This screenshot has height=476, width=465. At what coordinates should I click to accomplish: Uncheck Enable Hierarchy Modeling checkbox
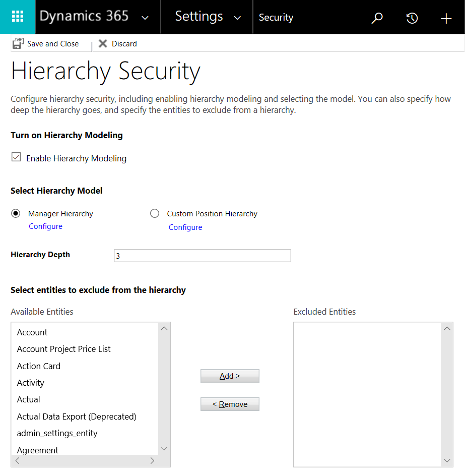(16, 158)
